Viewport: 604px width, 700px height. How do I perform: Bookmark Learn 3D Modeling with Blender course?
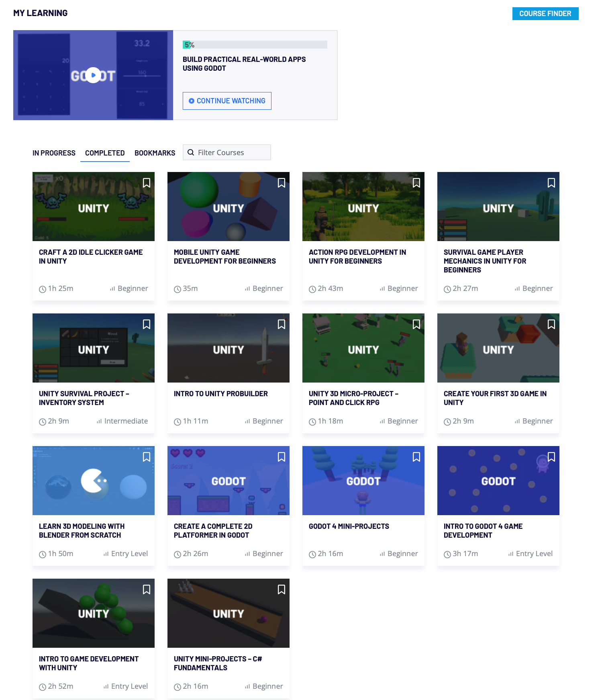click(x=147, y=457)
